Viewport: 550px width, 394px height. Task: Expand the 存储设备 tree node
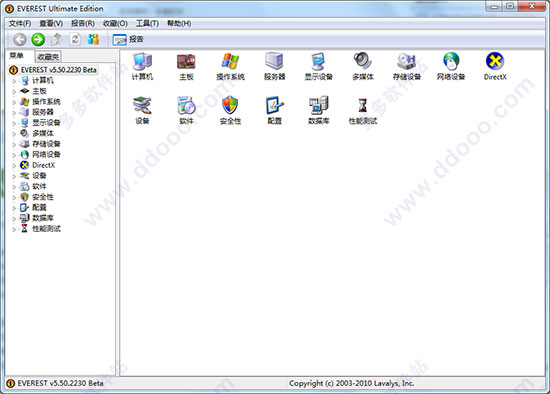(x=14, y=144)
